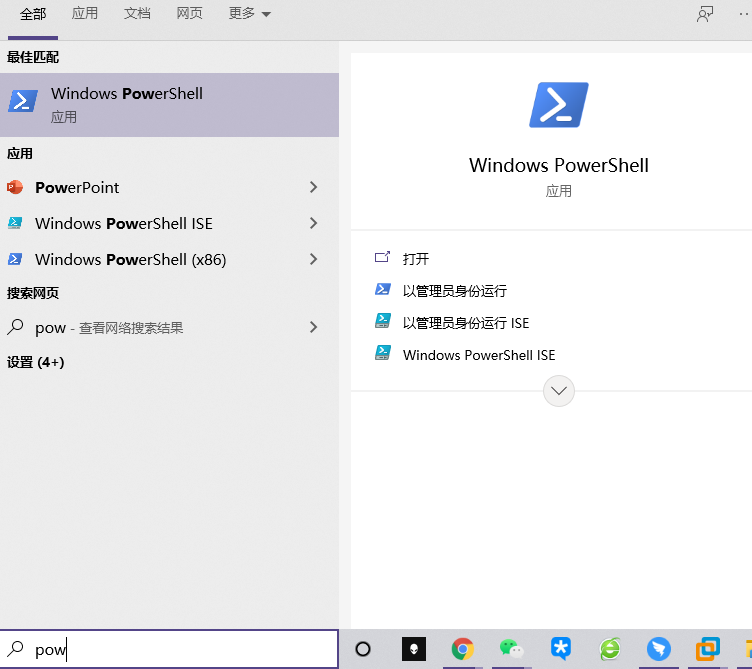Open Windows PowerShell best match result
Viewport: 752px width, 669px height.
tap(169, 105)
